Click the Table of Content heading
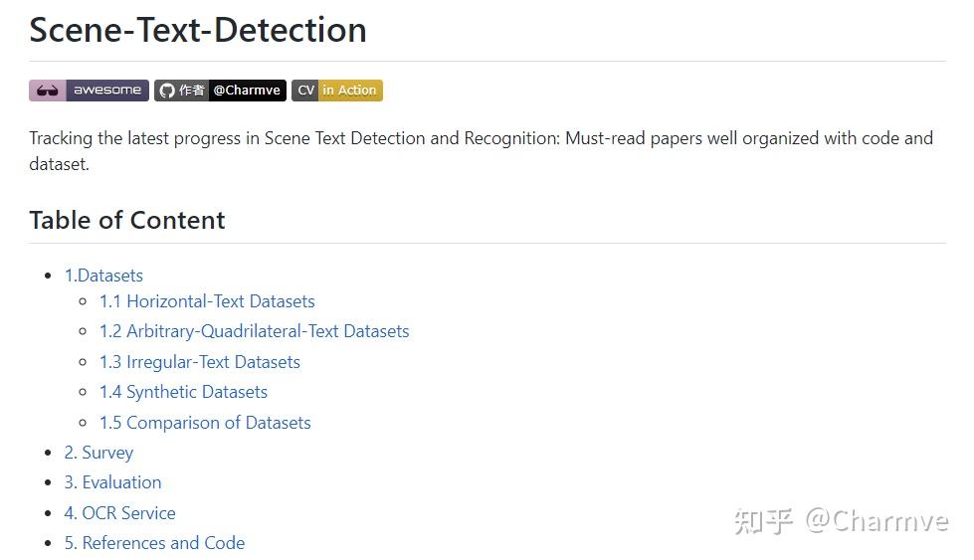 point(127,220)
